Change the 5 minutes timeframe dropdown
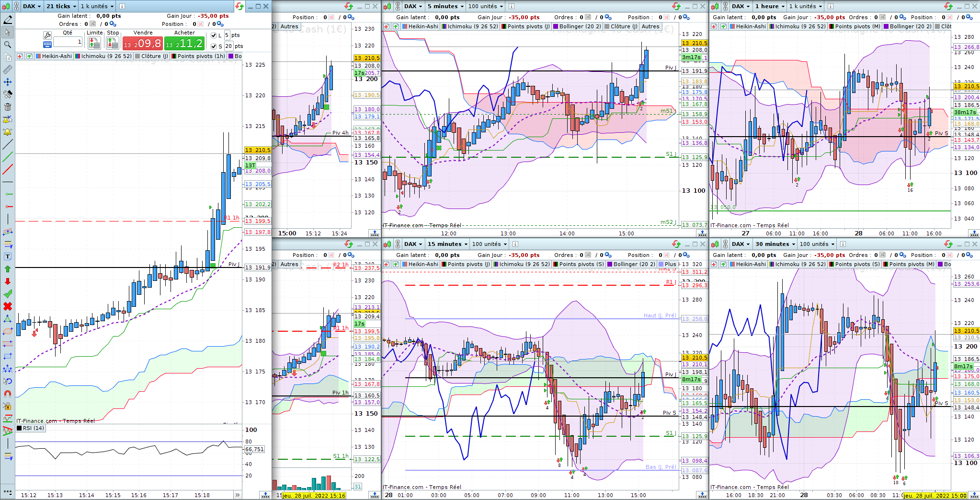The width and height of the screenshot is (980, 500). click(x=446, y=6)
